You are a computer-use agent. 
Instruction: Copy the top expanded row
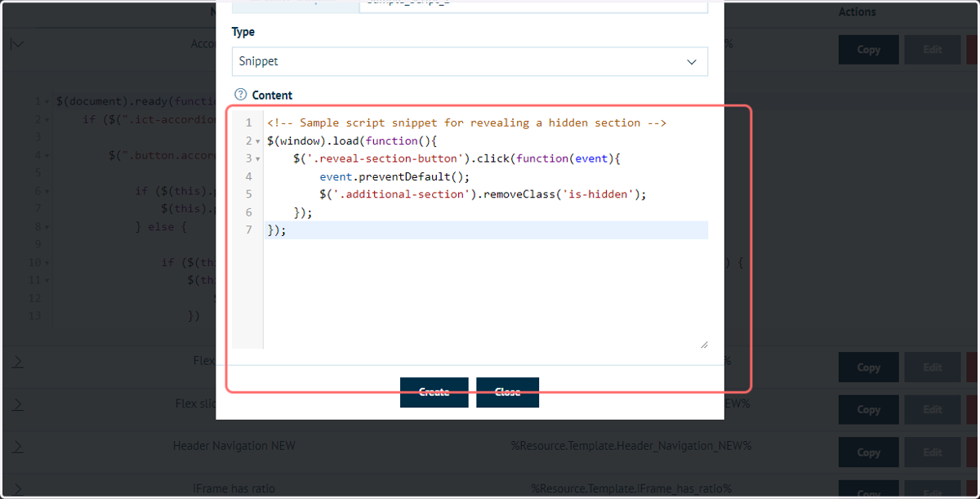[x=869, y=50]
